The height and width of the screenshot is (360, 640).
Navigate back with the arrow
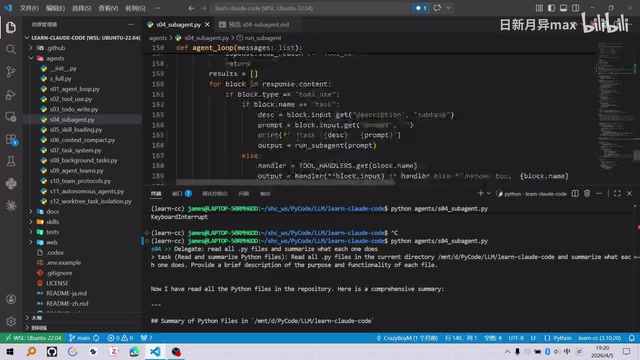191,8
